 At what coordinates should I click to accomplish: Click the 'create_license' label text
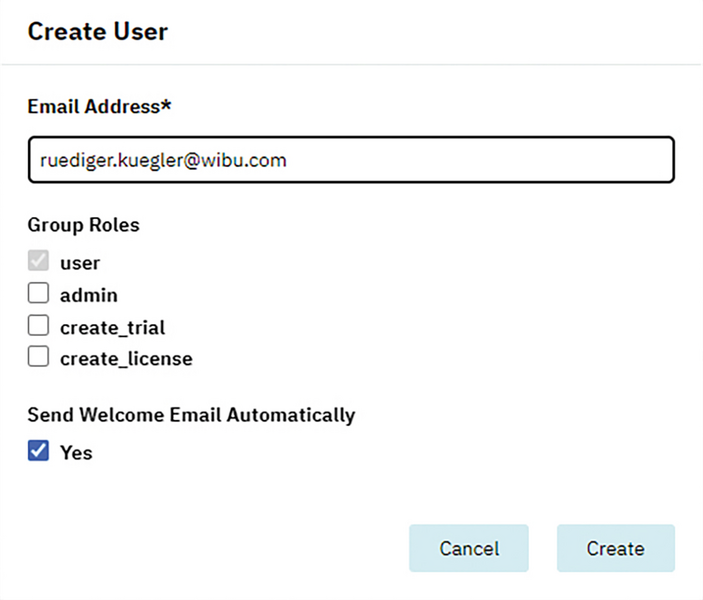coord(126,359)
